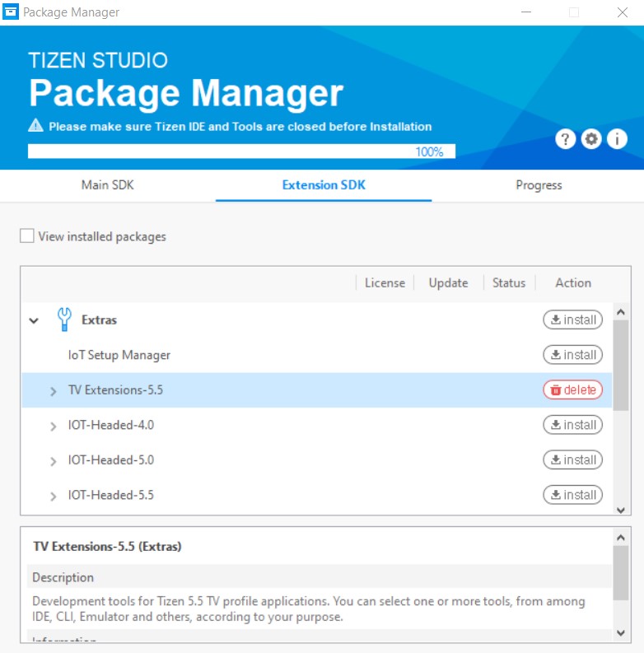Click the information icon in header
The height and width of the screenshot is (653, 644).
tap(618, 139)
